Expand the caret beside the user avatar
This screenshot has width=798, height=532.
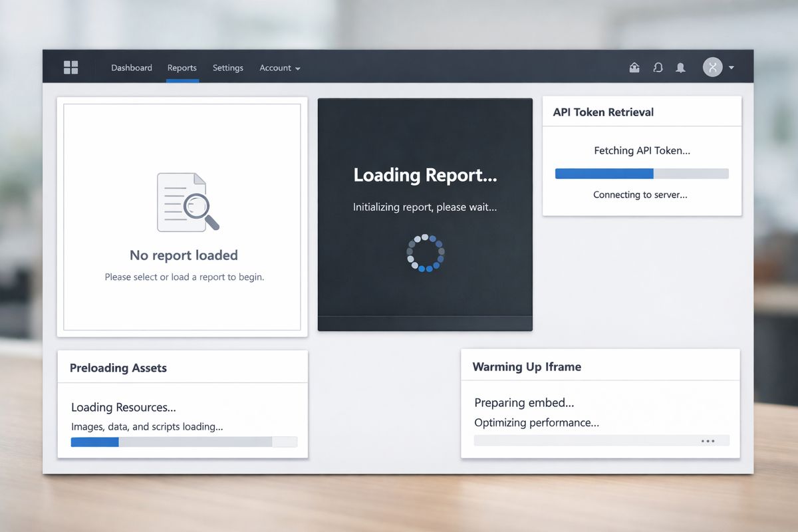(x=731, y=68)
